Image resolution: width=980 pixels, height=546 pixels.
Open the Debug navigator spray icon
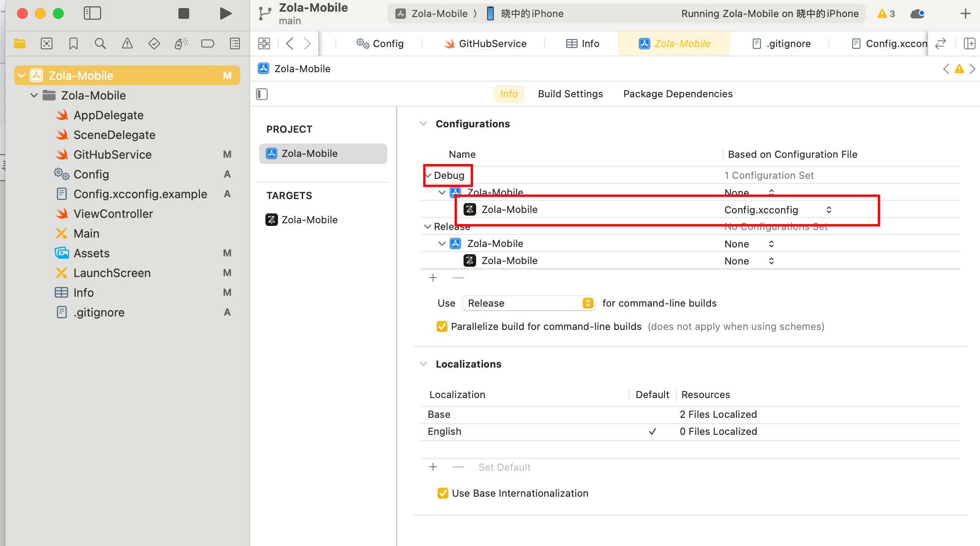click(181, 43)
